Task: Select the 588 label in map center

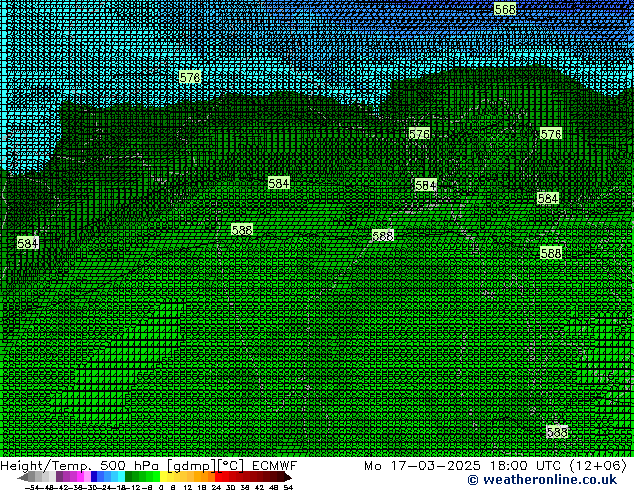Action: [x=383, y=236]
